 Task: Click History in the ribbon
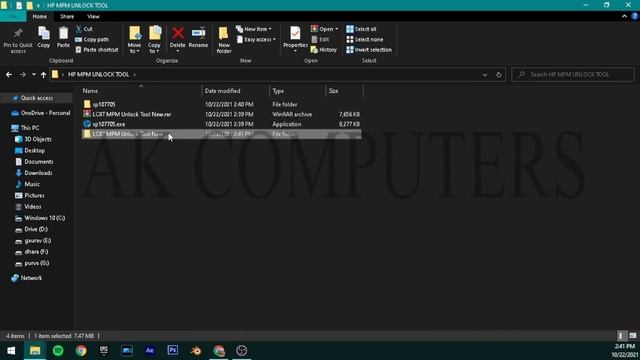(x=324, y=49)
